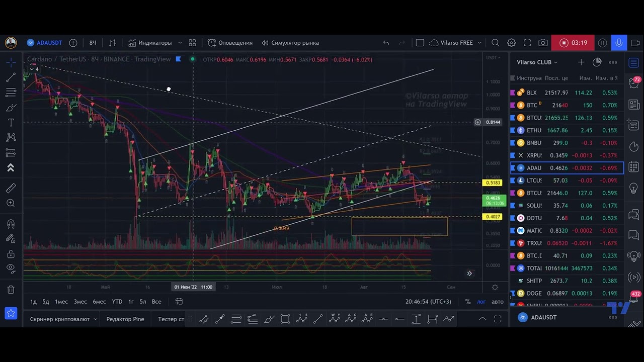The image size is (644, 362).
Task: Select the trend line drawing tool
Action: tap(11, 77)
